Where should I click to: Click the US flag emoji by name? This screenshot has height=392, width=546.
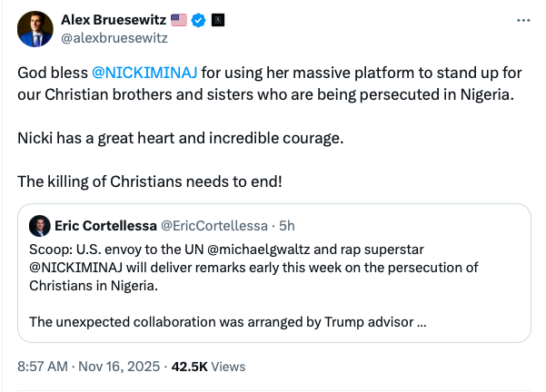[178, 20]
